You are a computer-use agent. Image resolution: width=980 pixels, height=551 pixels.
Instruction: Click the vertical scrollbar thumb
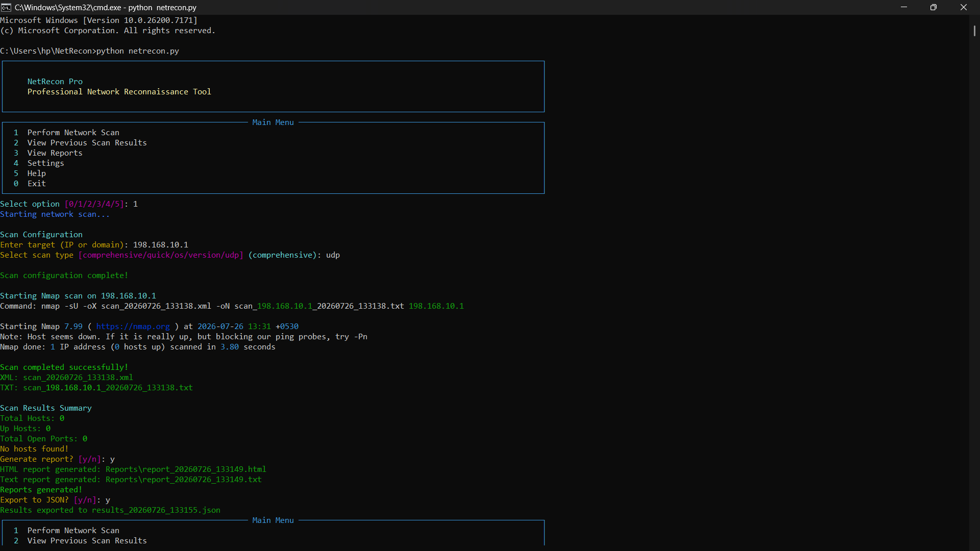tap(974, 31)
